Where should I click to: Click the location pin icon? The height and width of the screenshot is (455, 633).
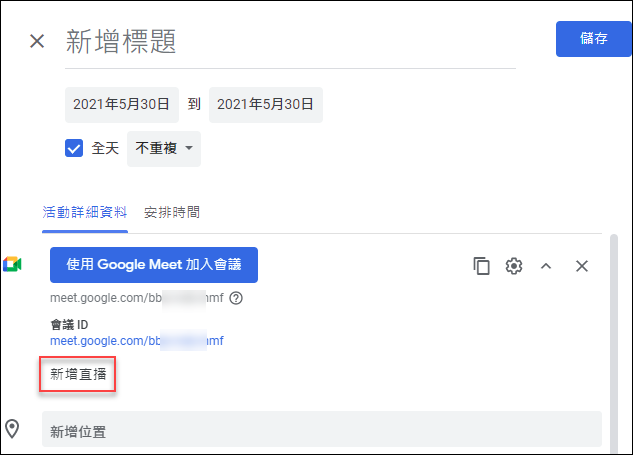[12, 429]
